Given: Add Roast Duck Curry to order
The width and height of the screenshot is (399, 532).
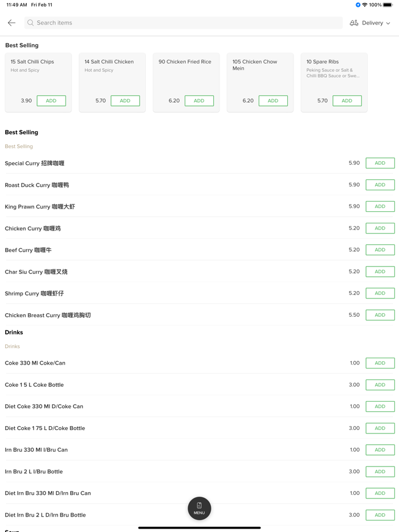Looking at the screenshot, I should click(380, 185).
